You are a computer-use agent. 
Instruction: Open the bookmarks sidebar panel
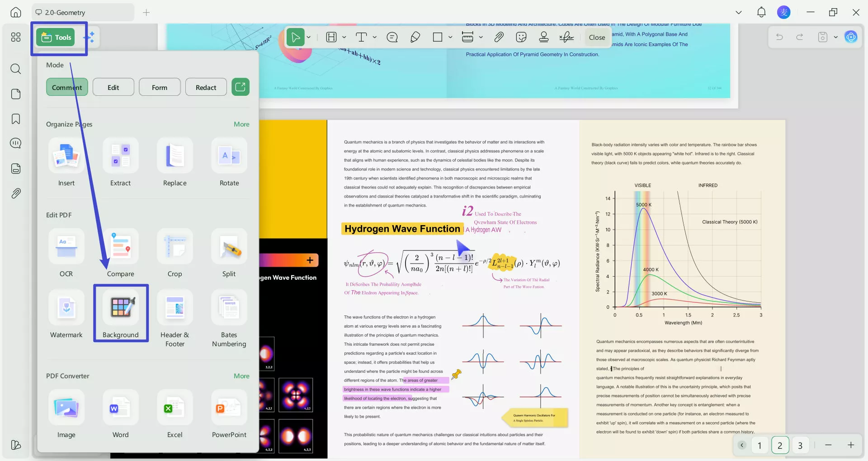pyautogui.click(x=16, y=119)
